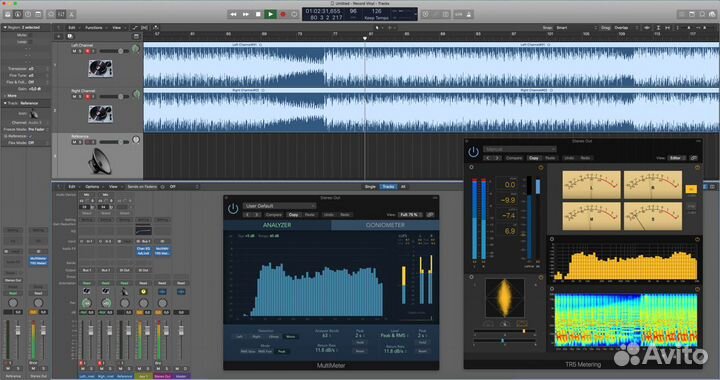Toggle the Mixer icon in control bar
The width and height of the screenshot is (720, 380).
61,14
